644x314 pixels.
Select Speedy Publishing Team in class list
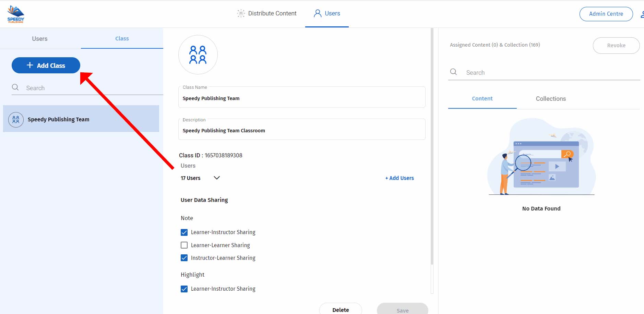point(81,119)
